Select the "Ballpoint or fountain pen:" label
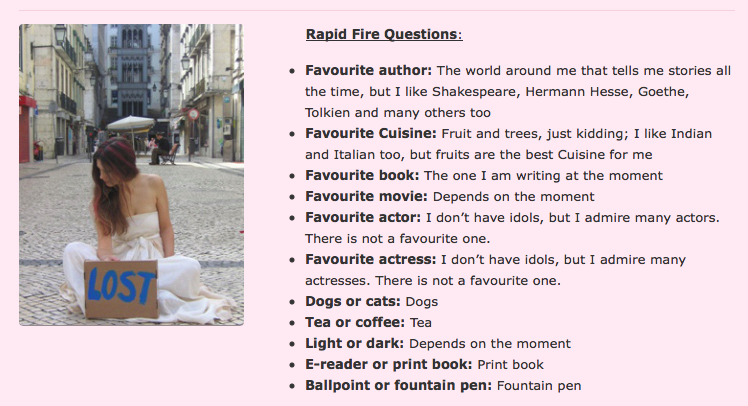748x406 pixels. point(398,385)
